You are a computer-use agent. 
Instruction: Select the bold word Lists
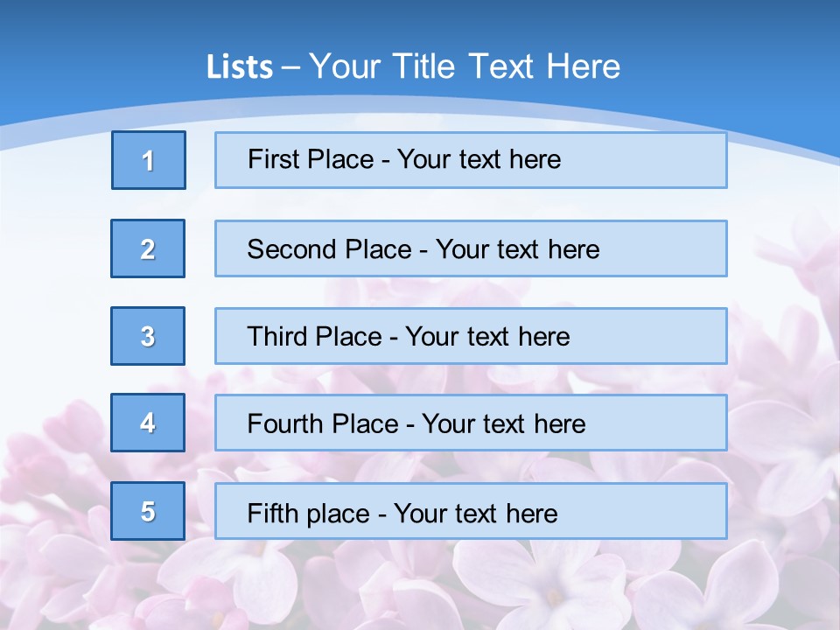(239, 67)
